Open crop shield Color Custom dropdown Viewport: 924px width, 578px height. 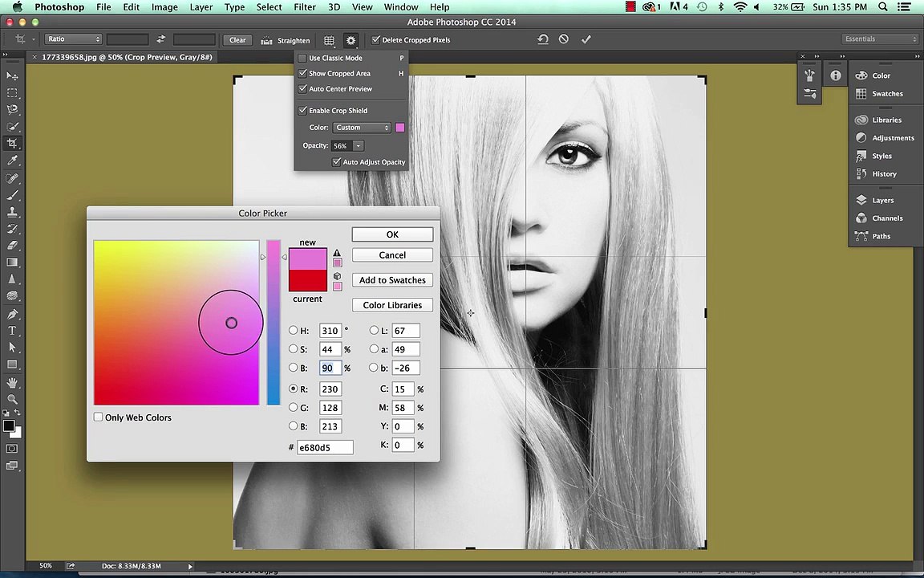(x=362, y=128)
